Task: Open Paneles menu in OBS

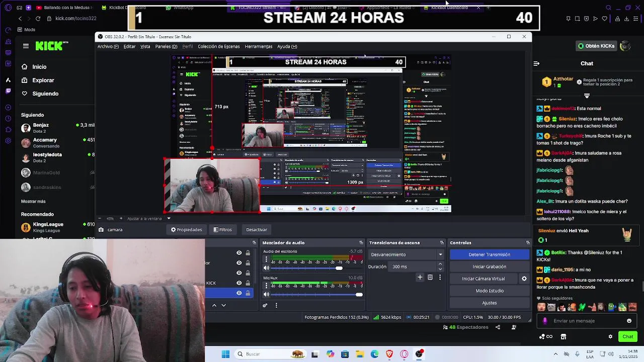Action: (x=166, y=46)
